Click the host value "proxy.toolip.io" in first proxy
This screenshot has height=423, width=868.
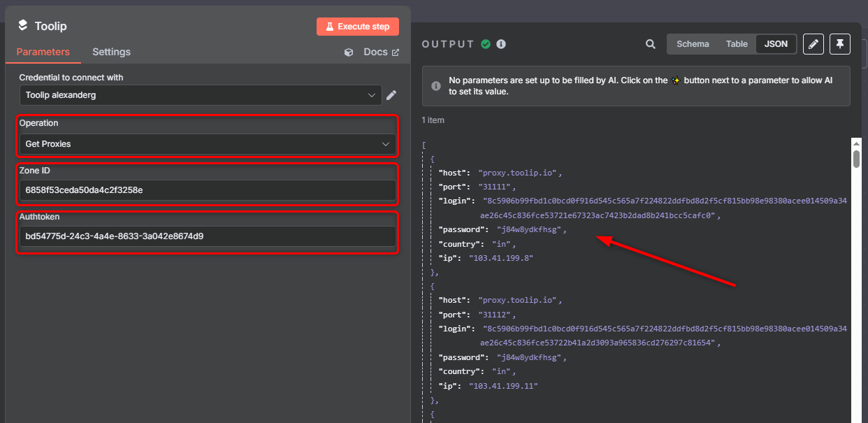519,172
